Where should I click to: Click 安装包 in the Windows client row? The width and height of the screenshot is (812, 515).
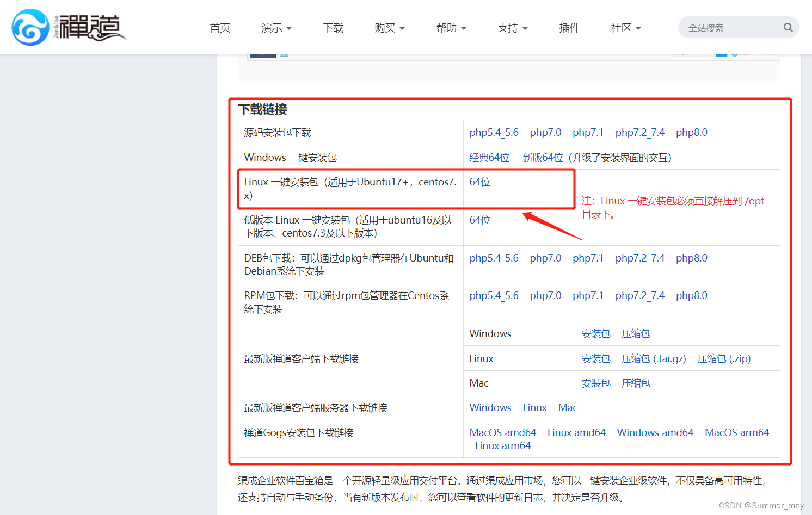[x=596, y=334]
